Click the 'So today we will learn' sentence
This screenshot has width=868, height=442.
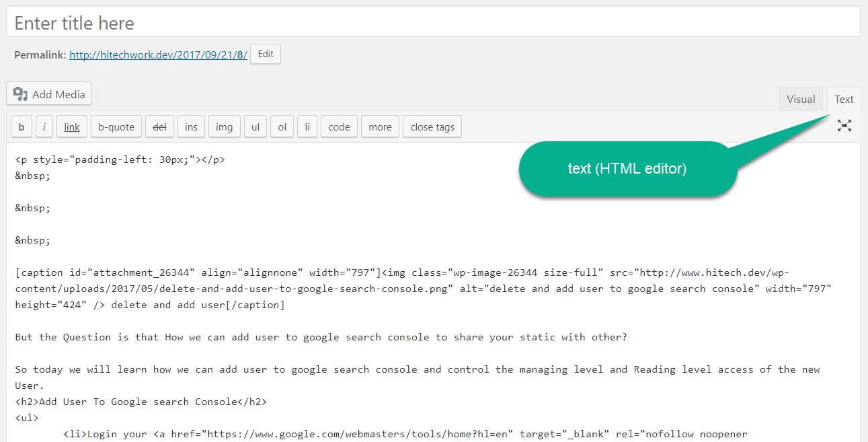pyautogui.click(x=418, y=377)
